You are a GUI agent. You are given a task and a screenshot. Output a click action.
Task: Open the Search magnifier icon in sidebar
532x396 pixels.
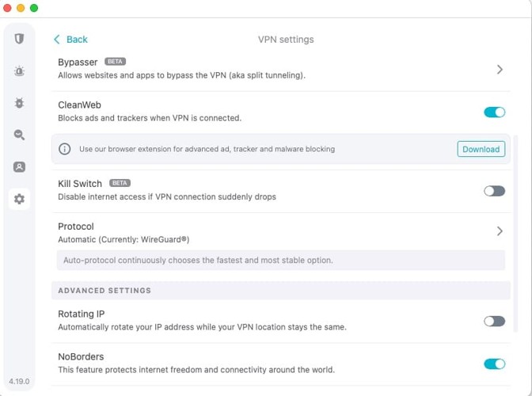coord(19,135)
